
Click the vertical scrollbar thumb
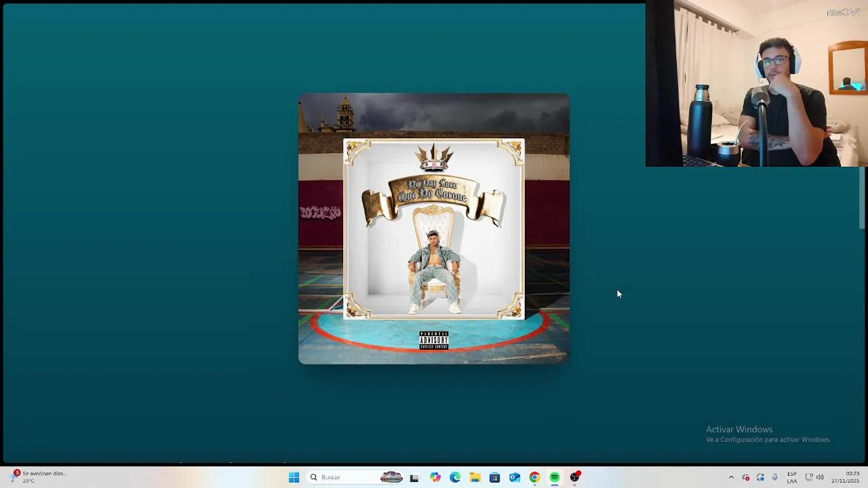tap(863, 198)
